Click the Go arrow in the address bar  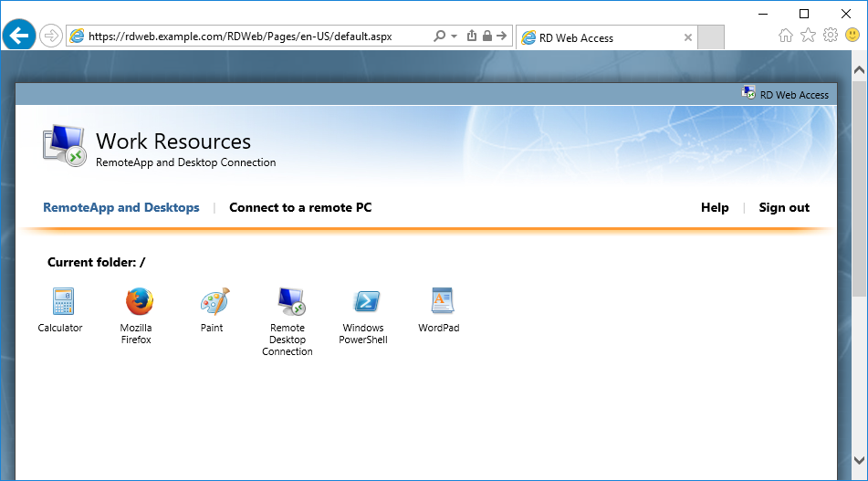click(x=501, y=36)
